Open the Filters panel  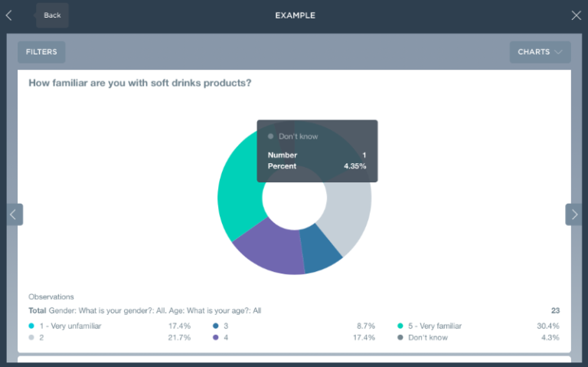pos(41,52)
